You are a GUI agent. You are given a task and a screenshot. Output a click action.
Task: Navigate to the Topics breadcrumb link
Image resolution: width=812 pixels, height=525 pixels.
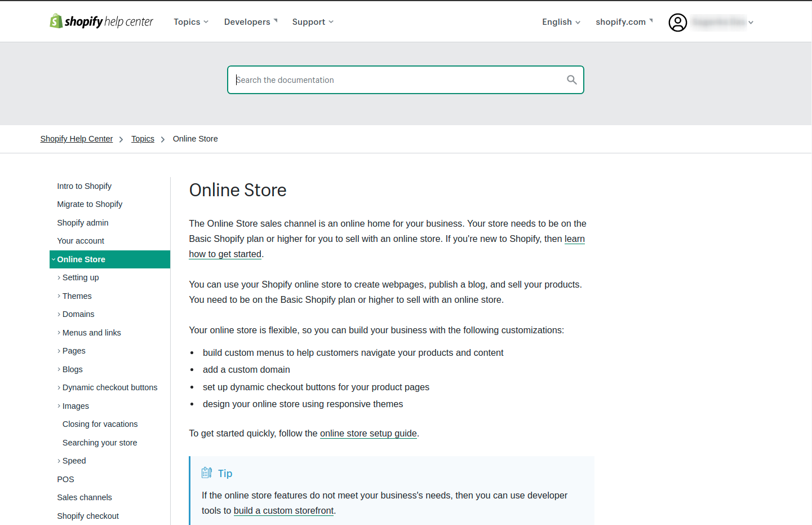tap(143, 139)
